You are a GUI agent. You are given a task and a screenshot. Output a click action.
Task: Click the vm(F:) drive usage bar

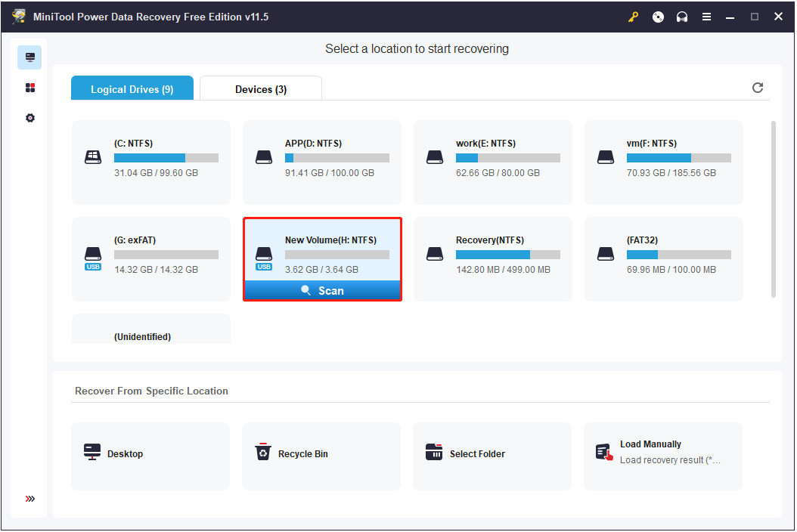[x=678, y=158]
